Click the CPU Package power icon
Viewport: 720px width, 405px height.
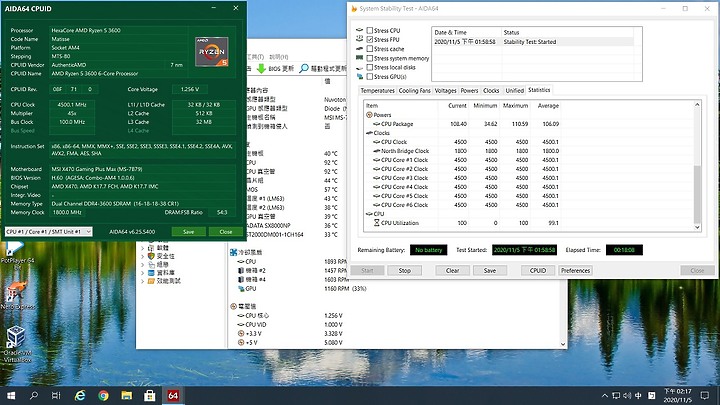377,124
